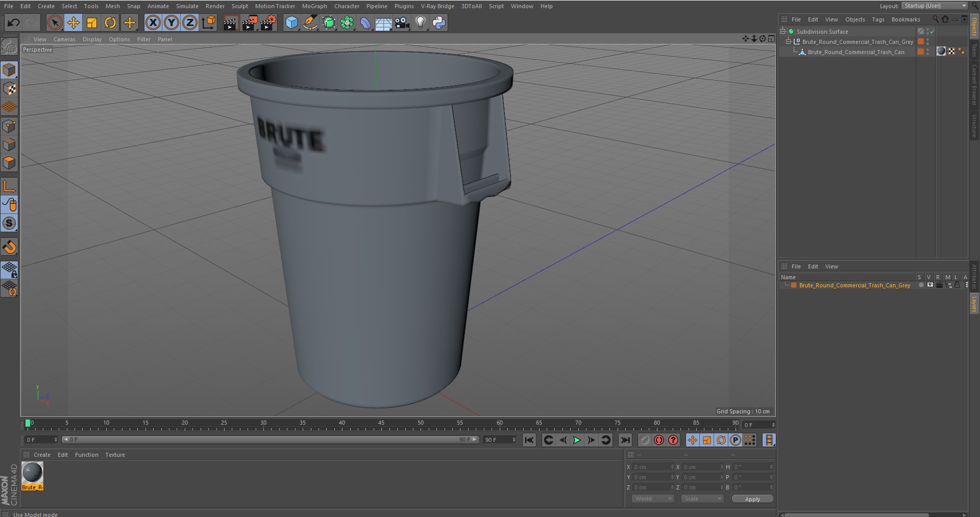Select Brute_Round_Commercial_Trash_Can polygon object
This screenshot has width=980, height=517.
855,52
